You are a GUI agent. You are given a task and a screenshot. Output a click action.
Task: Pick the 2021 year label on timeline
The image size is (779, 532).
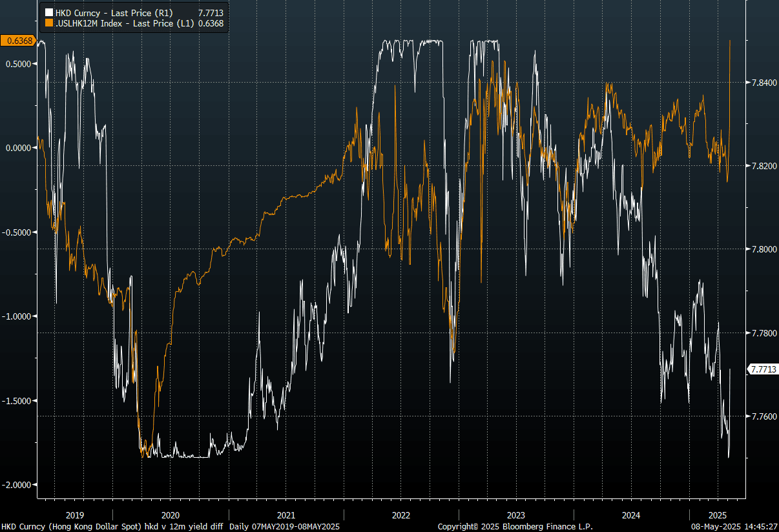286,515
